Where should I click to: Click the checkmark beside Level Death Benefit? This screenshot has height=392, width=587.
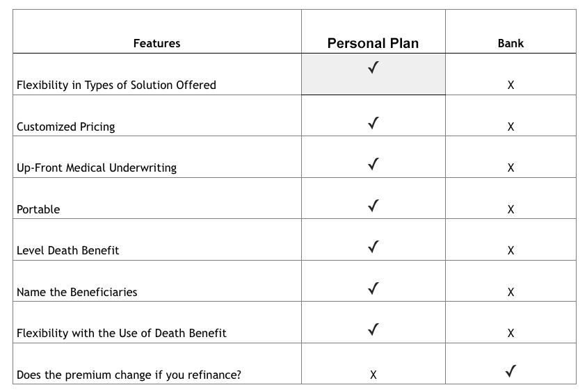pos(373,247)
